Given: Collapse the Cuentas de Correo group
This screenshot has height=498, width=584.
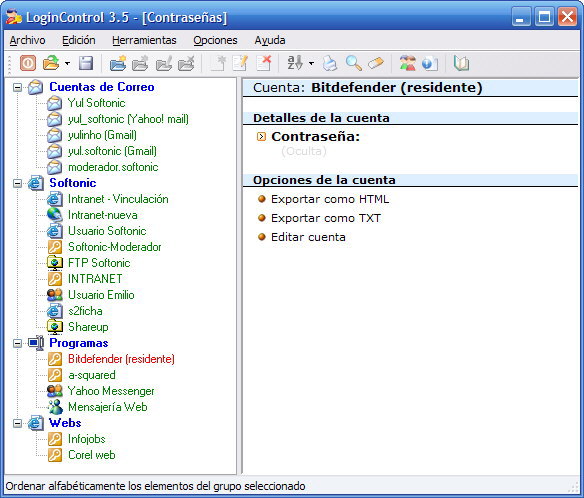Looking at the screenshot, I should coord(17,87).
